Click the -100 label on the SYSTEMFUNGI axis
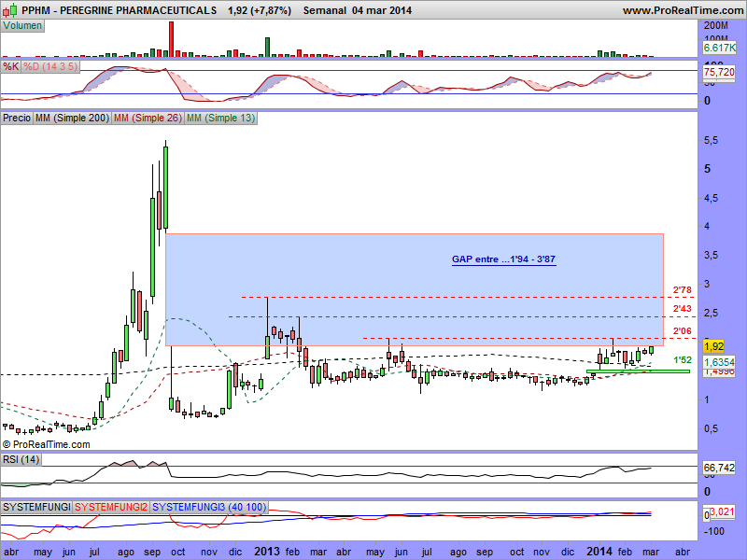 (x=713, y=531)
